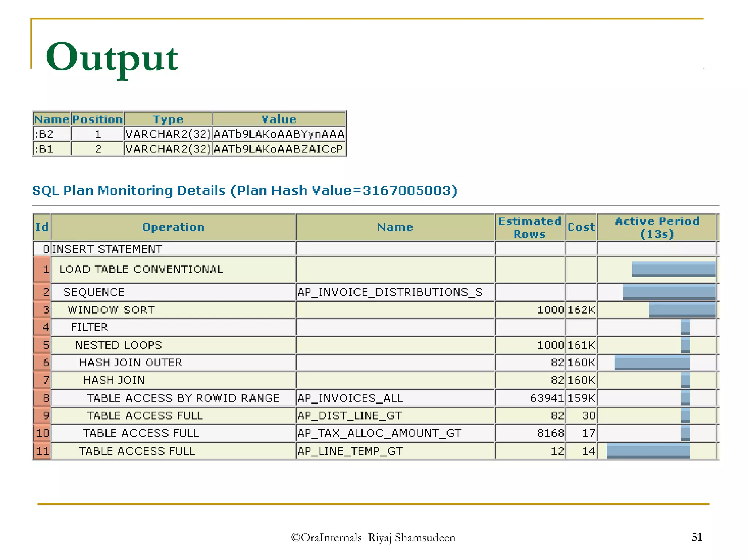The image size is (747, 560).
Task: Select the 'HASH JOIN OUTER' operation
Action: click(x=173, y=362)
